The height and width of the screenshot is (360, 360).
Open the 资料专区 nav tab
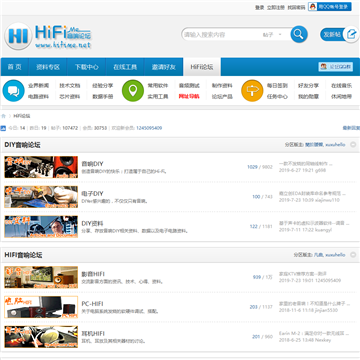coord(48,67)
